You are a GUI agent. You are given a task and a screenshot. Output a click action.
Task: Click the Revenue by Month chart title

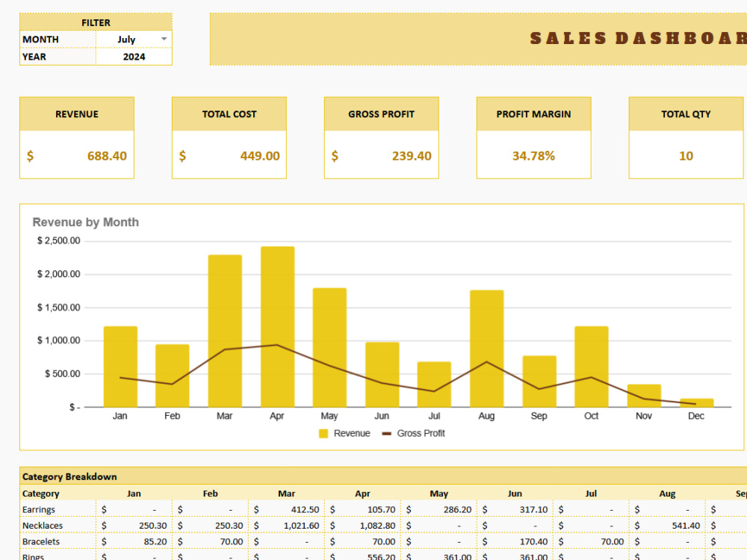86,223
